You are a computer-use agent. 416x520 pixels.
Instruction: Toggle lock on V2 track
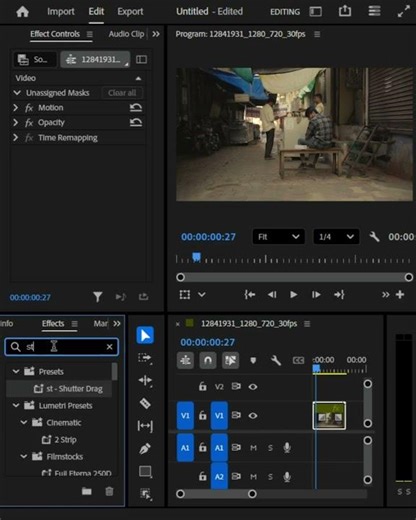(202, 387)
